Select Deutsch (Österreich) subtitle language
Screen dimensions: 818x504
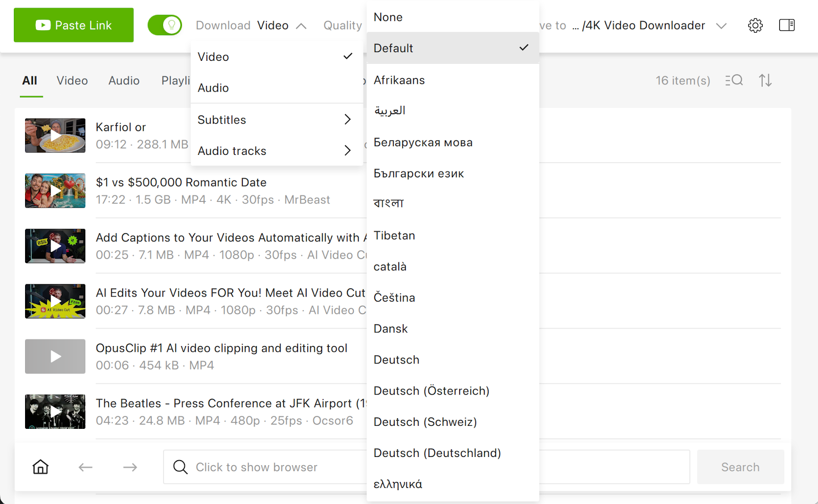click(x=453, y=391)
